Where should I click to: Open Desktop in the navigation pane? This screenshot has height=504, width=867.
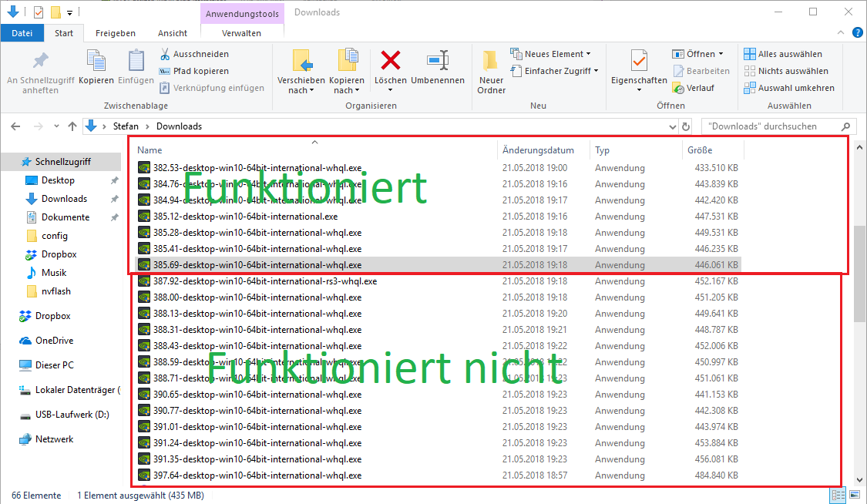coord(58,180)
